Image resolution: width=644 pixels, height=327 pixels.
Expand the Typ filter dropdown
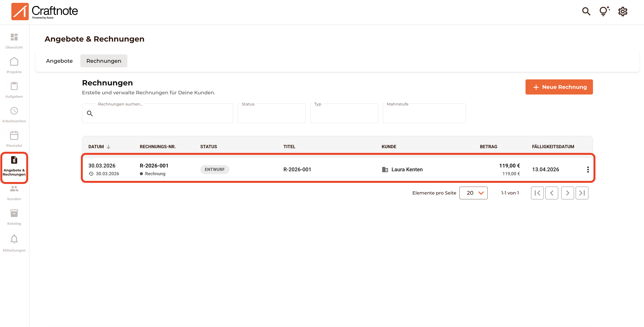point(344,113)
